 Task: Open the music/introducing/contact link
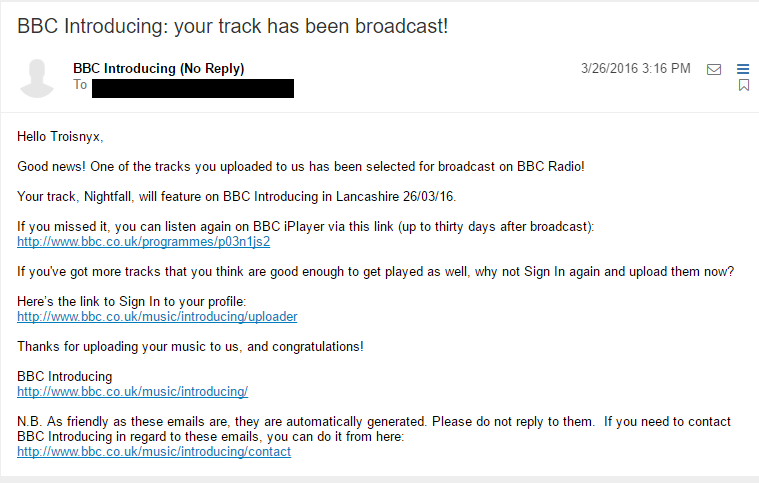(154, 452)
